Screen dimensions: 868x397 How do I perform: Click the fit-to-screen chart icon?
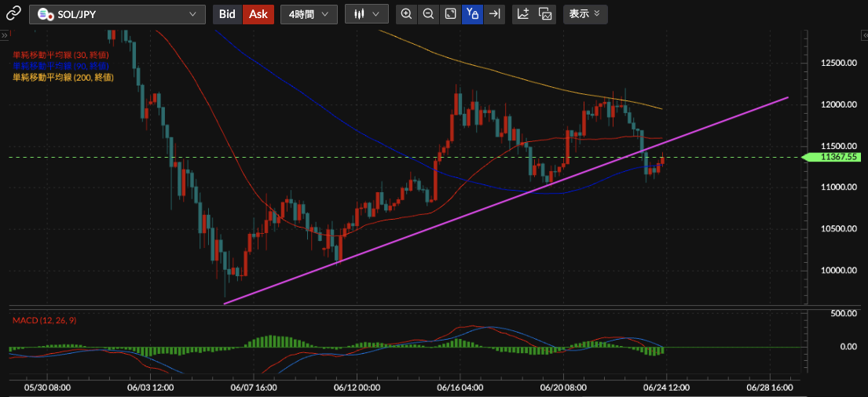(451, 14)
